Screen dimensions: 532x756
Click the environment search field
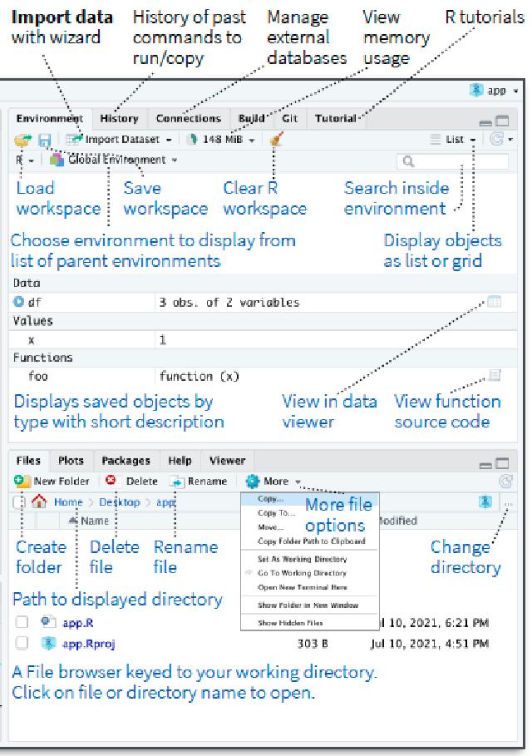point(452,161)
